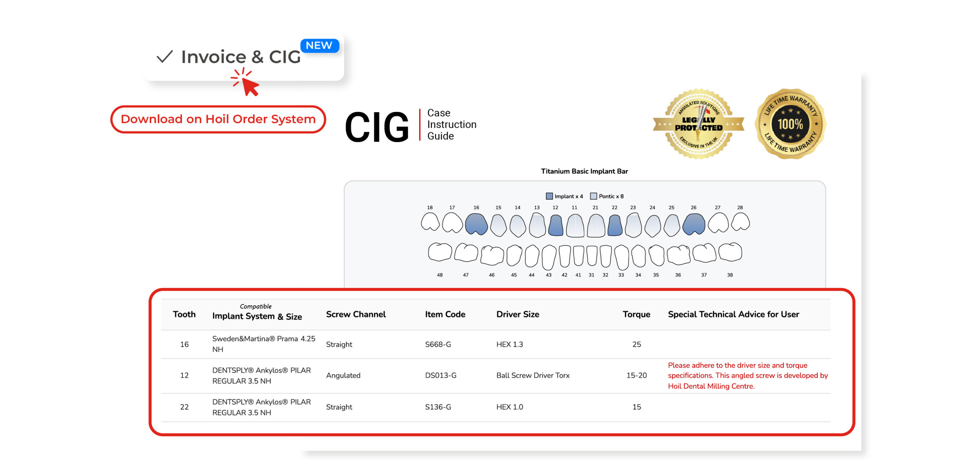Select lower tooth 43 in chart
This screenshot has width=980, height=460.
(x=549, y=257)
